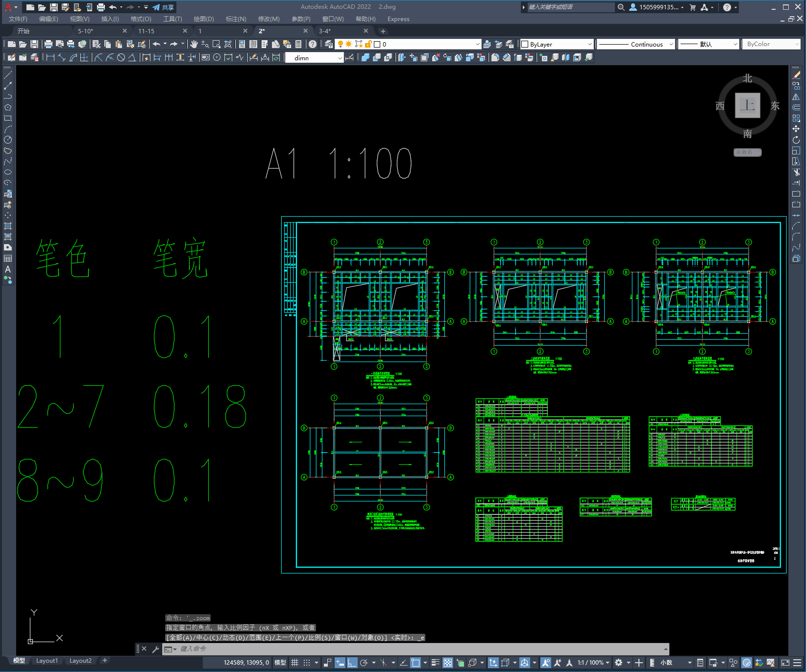806x672 pixels.
Task: Open the dimn dimension style dropdown
Action: click(340, 58)
